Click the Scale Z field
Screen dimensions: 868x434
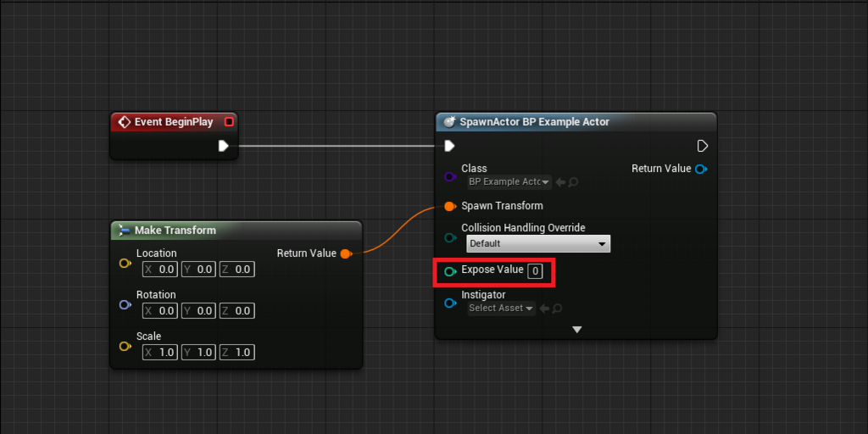[237, 352]
